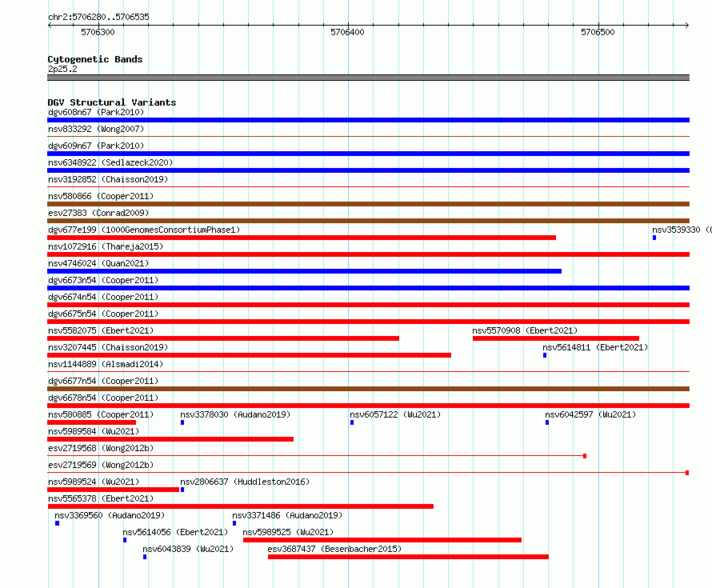This screenshot has width=712, height=588.
Task: Click dgv6678n54 (Cooper2011) label
Action: [x=103, y=398]
